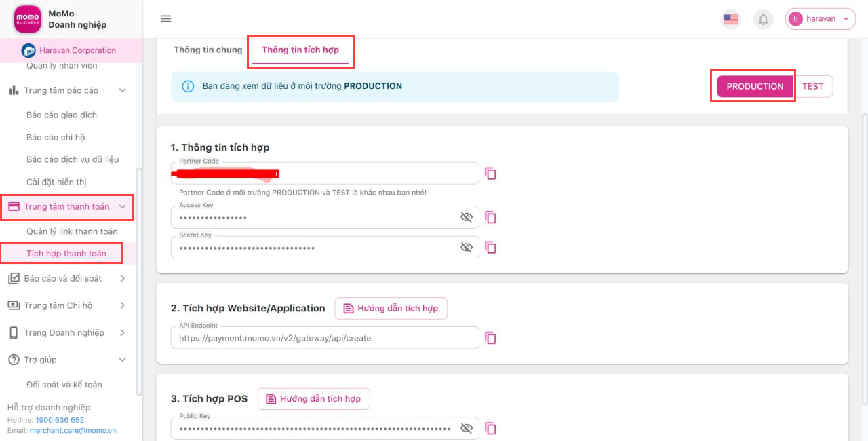Screen dimensions: 868x441
Task: Copy the Access Key value
Action: (491, 217)
